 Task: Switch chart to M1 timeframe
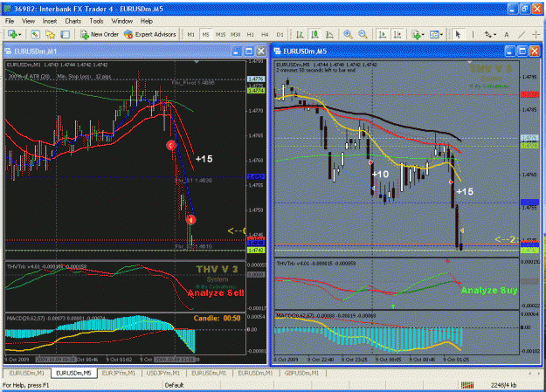tap(190, 34)
